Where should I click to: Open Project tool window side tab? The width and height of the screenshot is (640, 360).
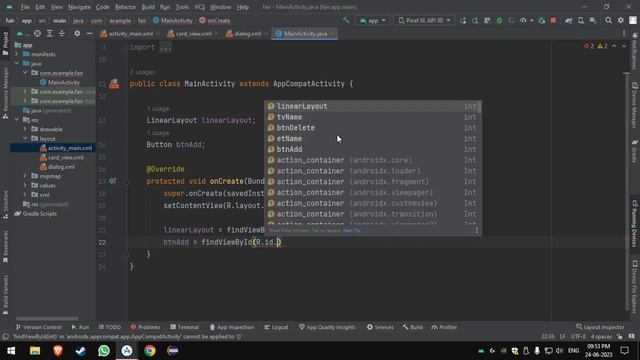[x=5, y=43]
